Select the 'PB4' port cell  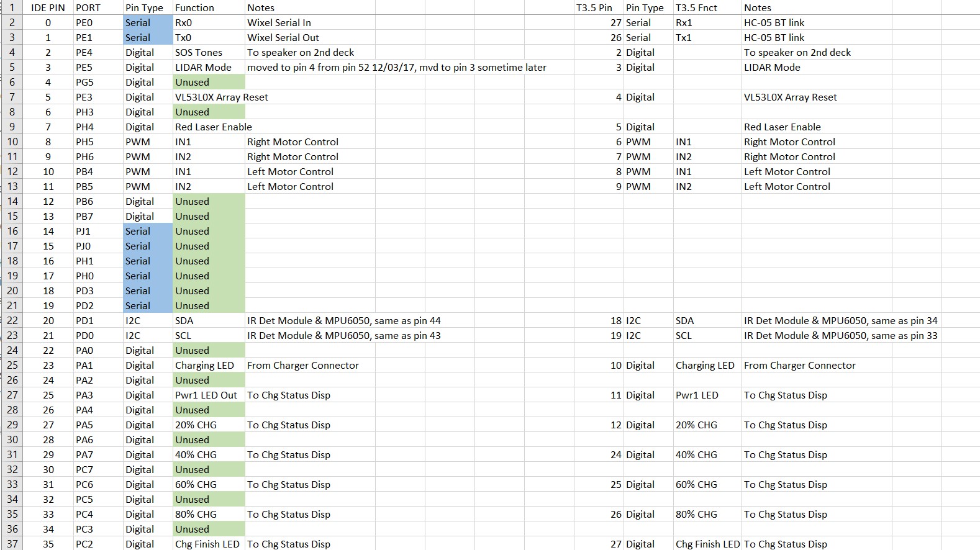tap(98, 171)
